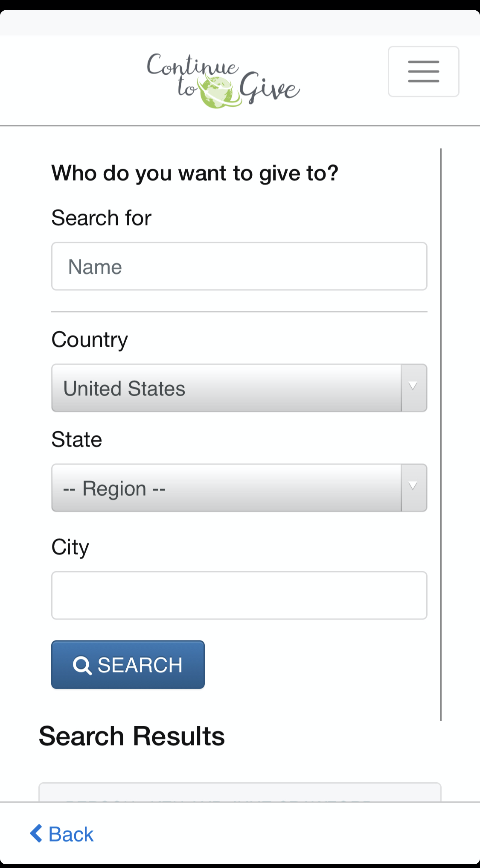Focus the Name search field

(x=239, y=266)
